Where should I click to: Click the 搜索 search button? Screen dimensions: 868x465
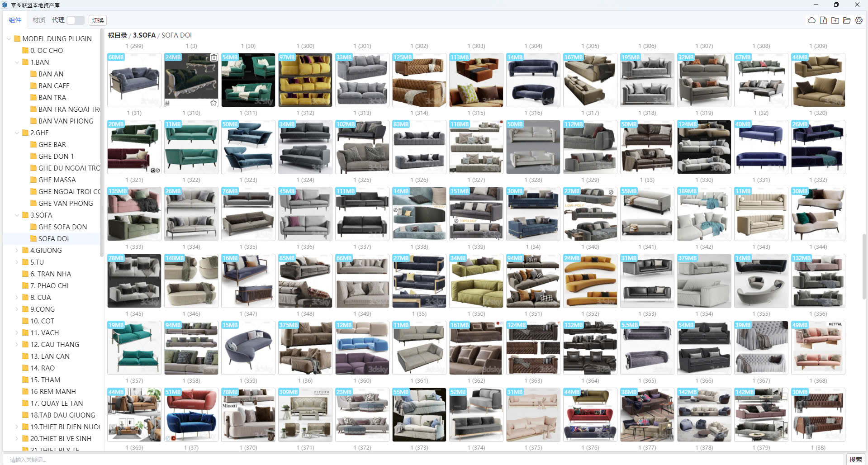click(x=855, y=460)
